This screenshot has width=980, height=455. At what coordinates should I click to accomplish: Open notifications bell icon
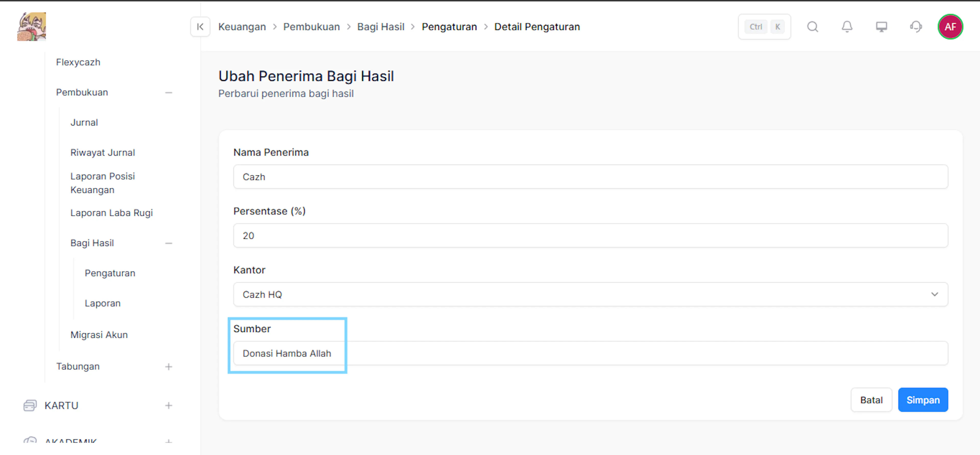[847, 27]
